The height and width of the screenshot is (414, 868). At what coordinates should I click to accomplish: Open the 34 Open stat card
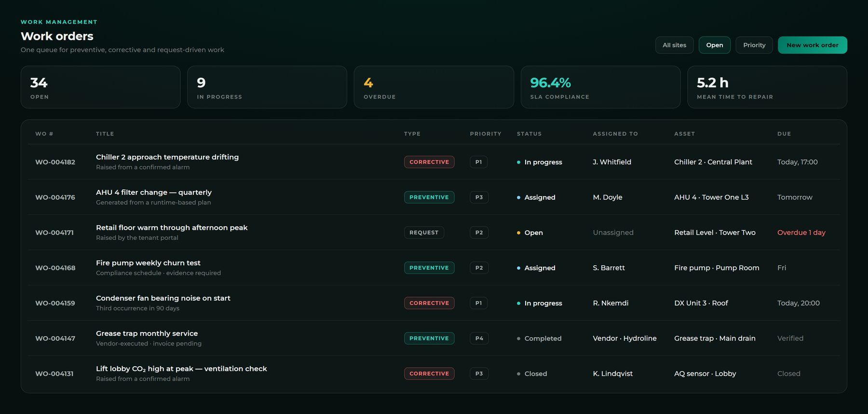tap(100, 87)
